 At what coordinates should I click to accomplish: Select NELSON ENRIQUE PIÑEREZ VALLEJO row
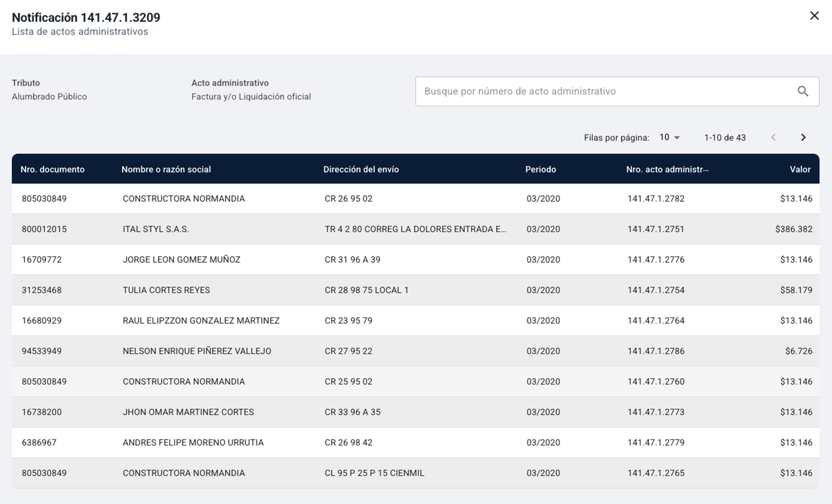[x=197, y=351]
